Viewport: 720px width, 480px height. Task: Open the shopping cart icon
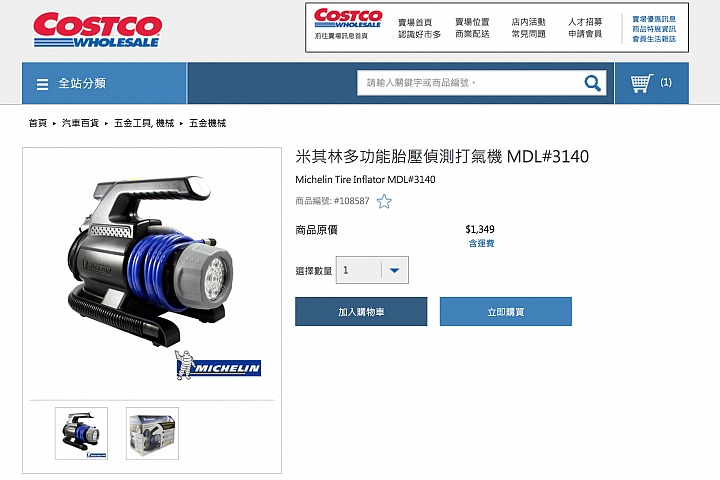click(641, 83)
